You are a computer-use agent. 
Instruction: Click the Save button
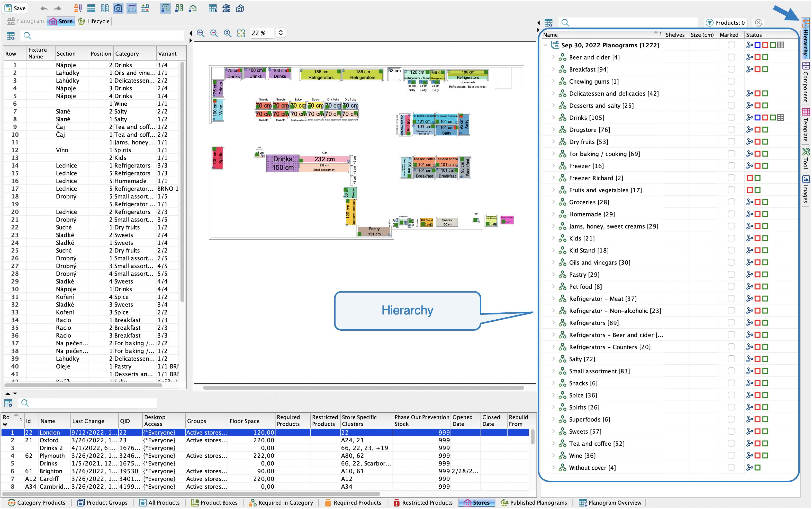pyautogui.click(x=15, y=8)
